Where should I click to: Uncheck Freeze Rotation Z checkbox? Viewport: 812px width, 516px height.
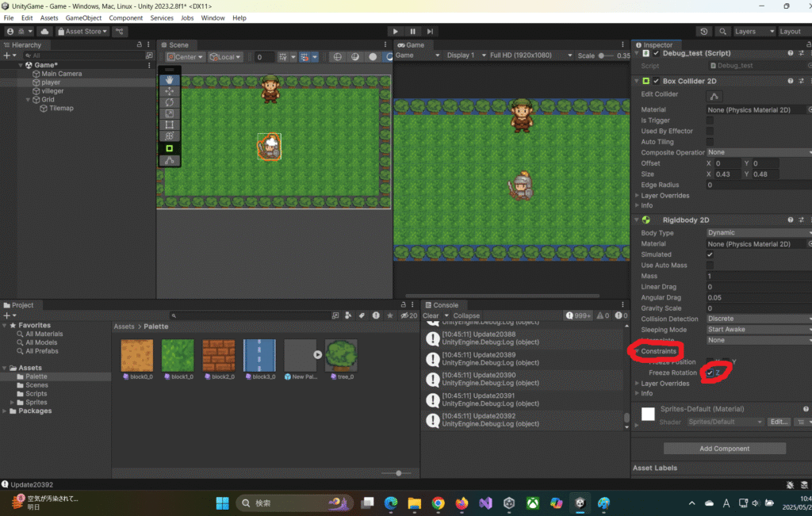(710, 373)
